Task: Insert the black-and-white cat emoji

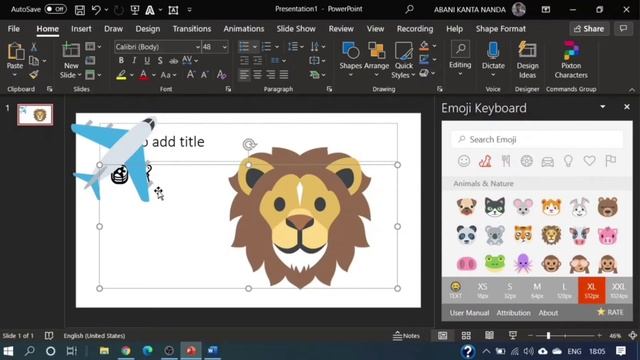Action: (x=495, y=207)
